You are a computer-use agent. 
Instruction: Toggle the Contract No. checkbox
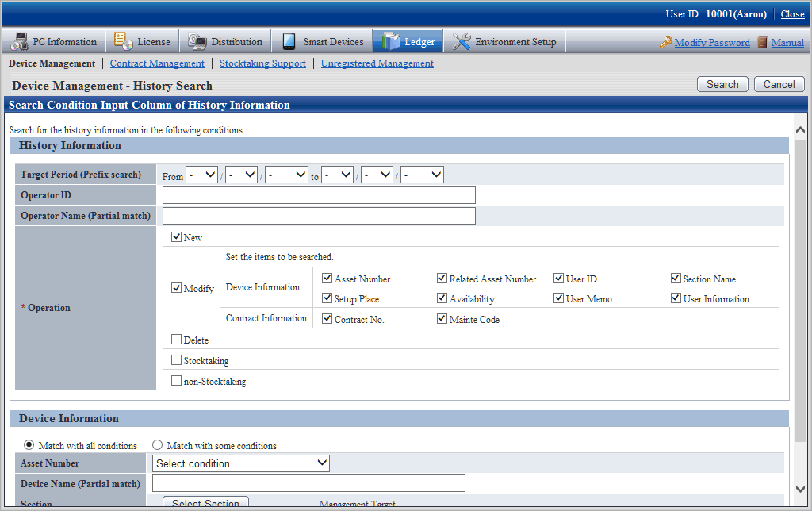(x=327, y=319)
